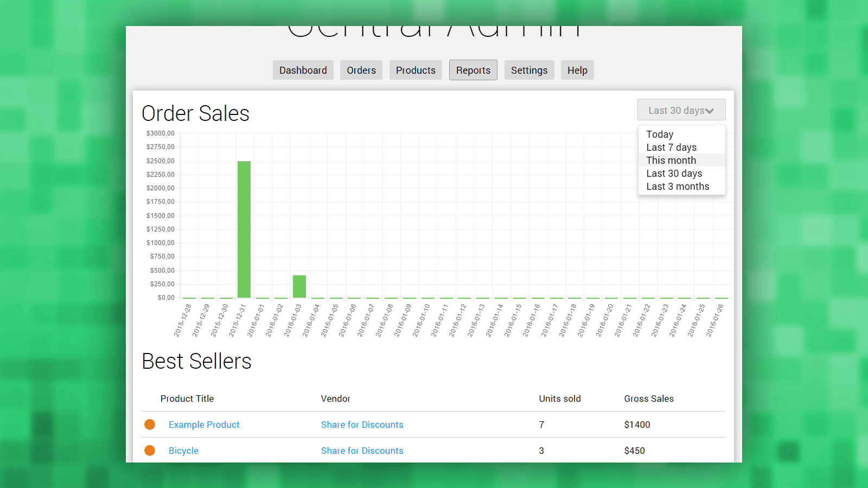The image size is (868, 488).
Task: Click the Help tab
Action: [x=577, y=70]
